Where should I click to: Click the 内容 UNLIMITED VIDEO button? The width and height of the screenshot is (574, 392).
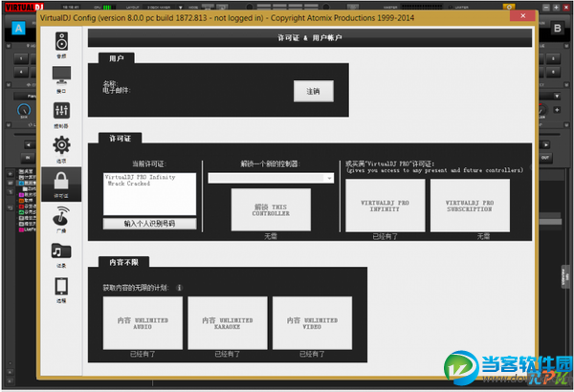[312, 323]
